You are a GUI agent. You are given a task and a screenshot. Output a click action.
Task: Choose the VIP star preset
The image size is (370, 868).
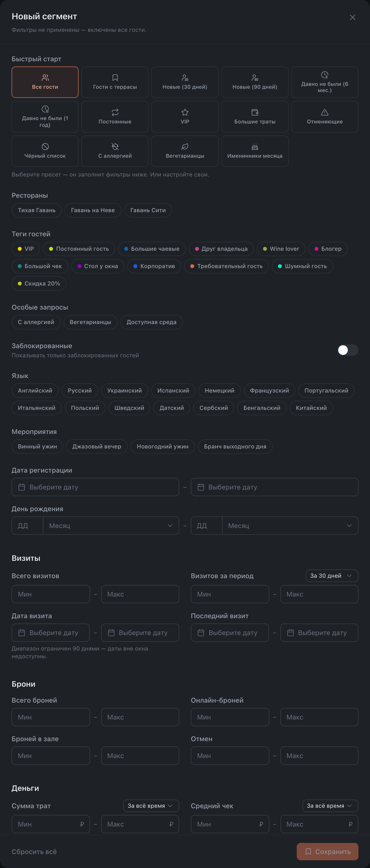185,117
